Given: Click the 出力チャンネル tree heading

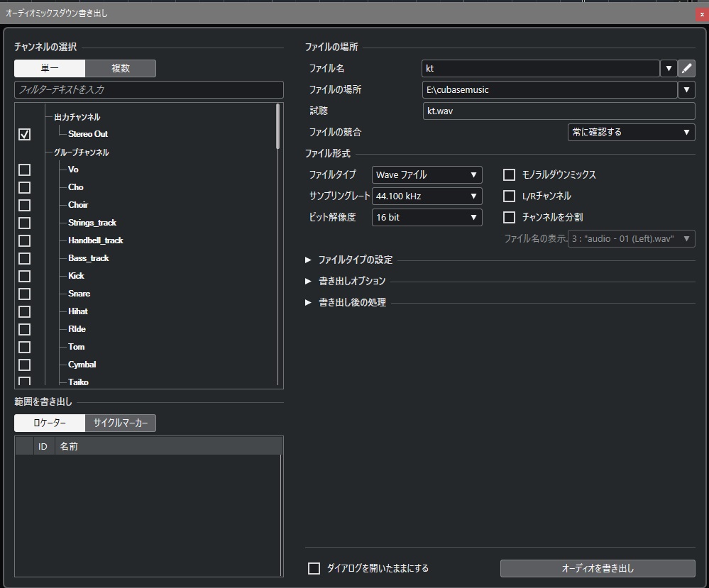Looking at the screenshot, I should pyautogui.click(x=77, y=117).
